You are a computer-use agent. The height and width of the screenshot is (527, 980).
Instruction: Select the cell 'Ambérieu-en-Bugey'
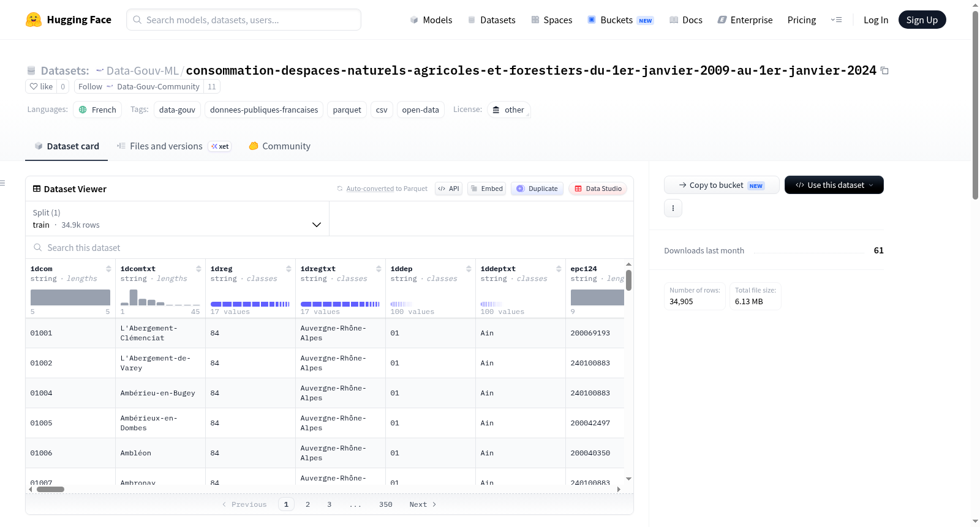pyautogui.click(x=160, y=394)
